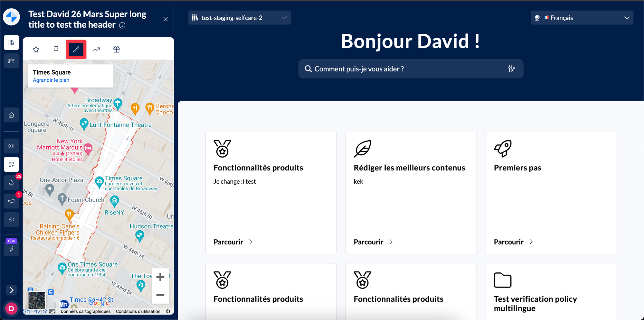The image size is (644, 320).
Task: Click the Comment puis-je vous aider search field
Action: [406, 69]
